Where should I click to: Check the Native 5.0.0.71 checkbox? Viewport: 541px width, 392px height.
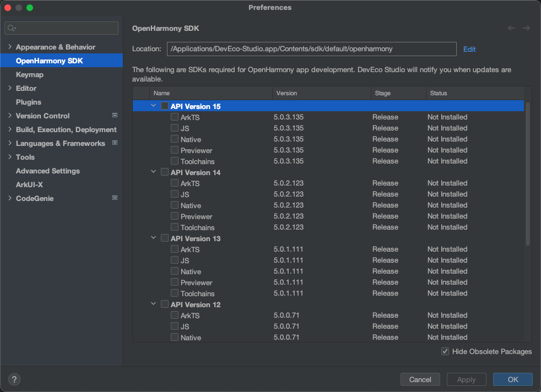(175, 337)
